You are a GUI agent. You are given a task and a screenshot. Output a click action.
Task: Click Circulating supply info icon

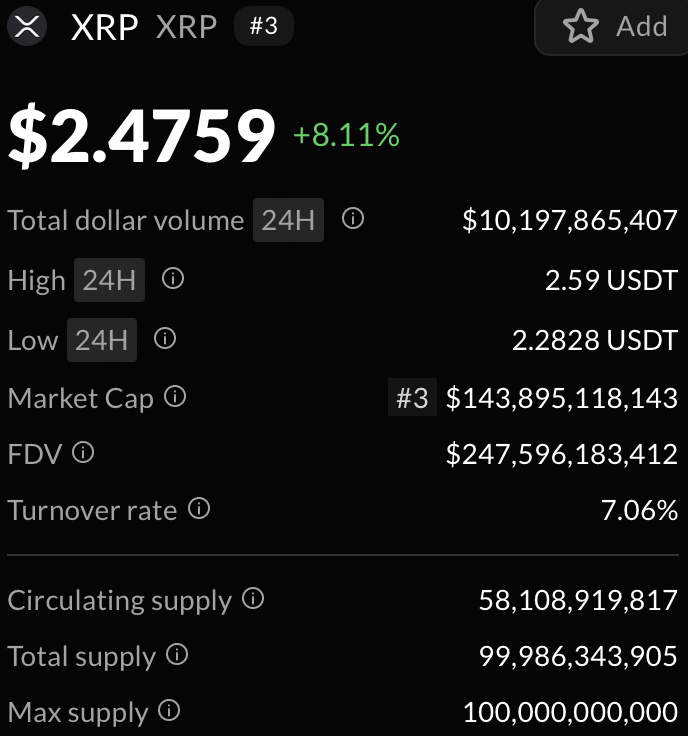click(254, 599)
